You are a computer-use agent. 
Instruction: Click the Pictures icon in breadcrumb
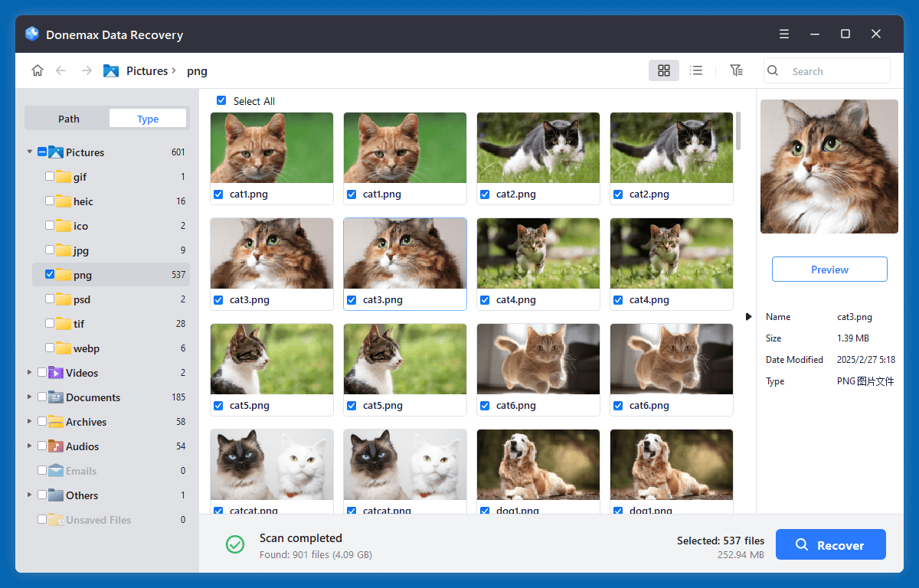click(111, 70)
